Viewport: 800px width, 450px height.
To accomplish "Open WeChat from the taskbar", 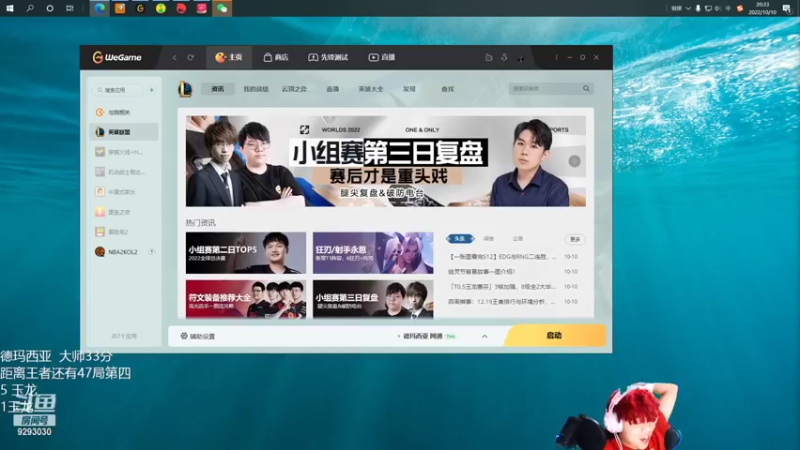I will 222,8.
